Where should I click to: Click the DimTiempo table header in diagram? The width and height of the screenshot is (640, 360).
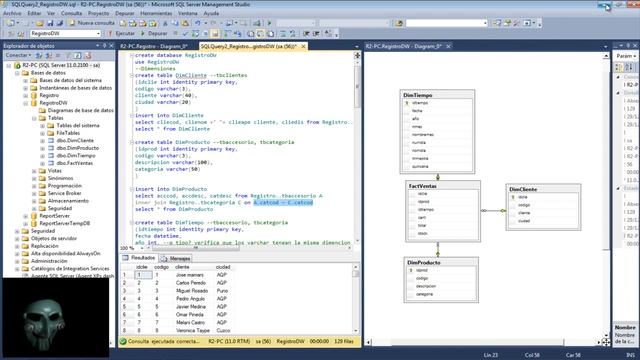pyautogui.click(x=437, y=95)
